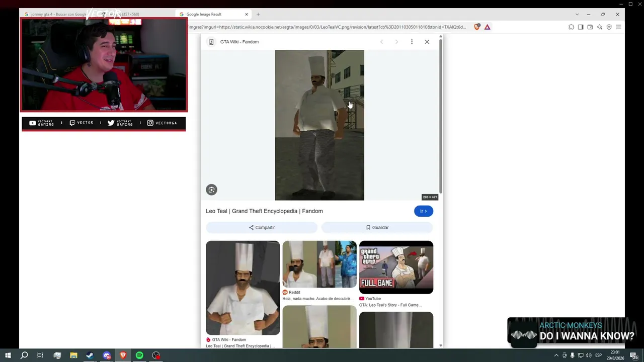Close the Google Image Result tab

click(247, 15)
